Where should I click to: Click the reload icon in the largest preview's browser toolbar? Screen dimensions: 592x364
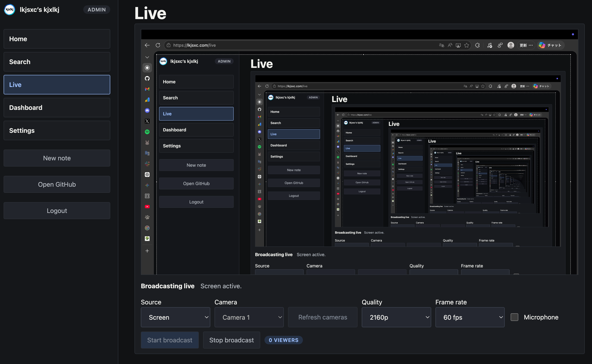[x=158, y=45]
